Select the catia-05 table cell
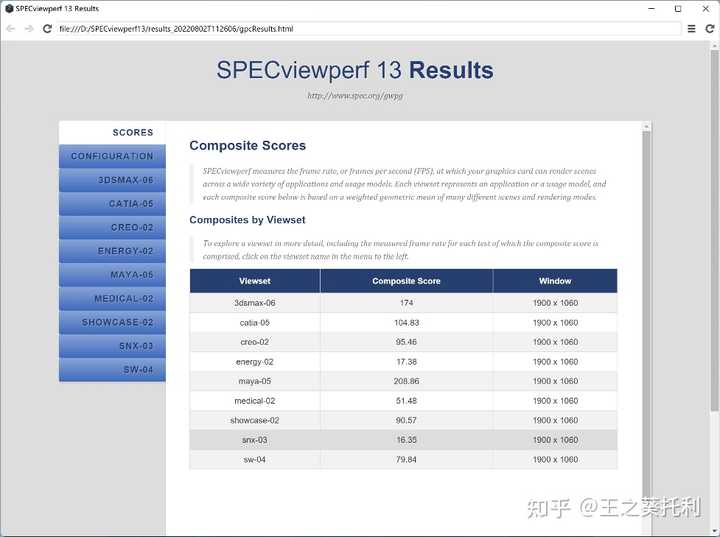This screenshot has height=537, width=720. (255, 322)
